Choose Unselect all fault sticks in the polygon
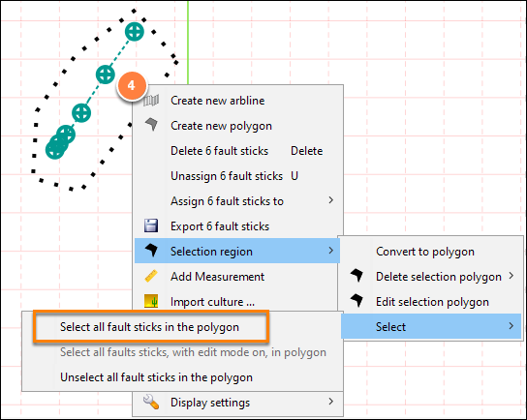 click(x=156, y=377)
